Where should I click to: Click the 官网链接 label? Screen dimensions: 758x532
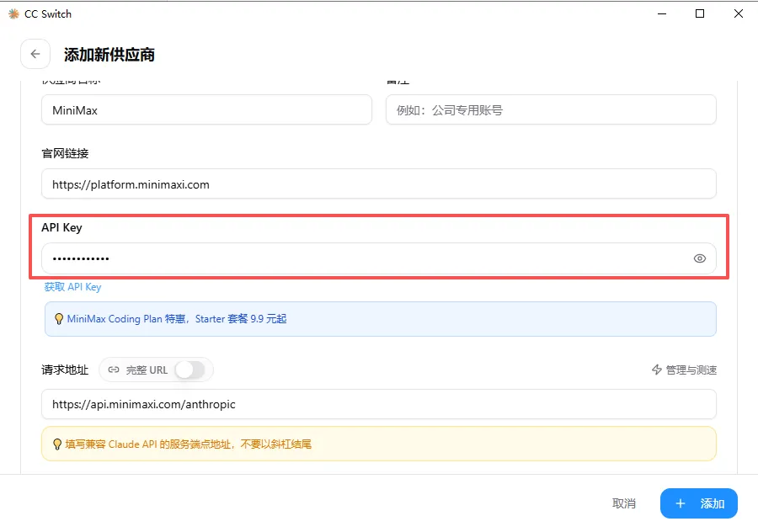65,154
